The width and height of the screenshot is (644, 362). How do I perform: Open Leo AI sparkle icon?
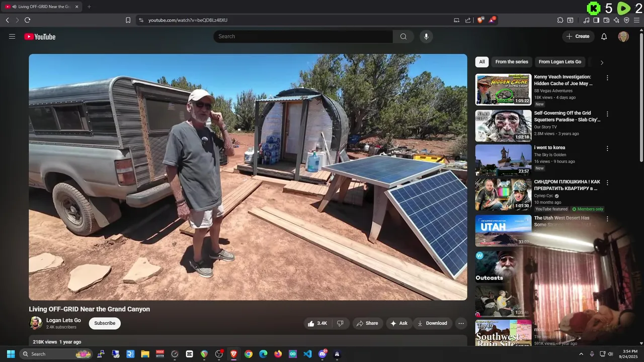(616, 20)
